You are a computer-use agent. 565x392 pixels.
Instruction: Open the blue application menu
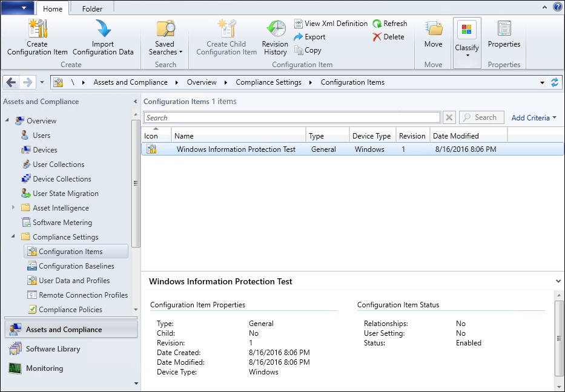click(17, 7)
